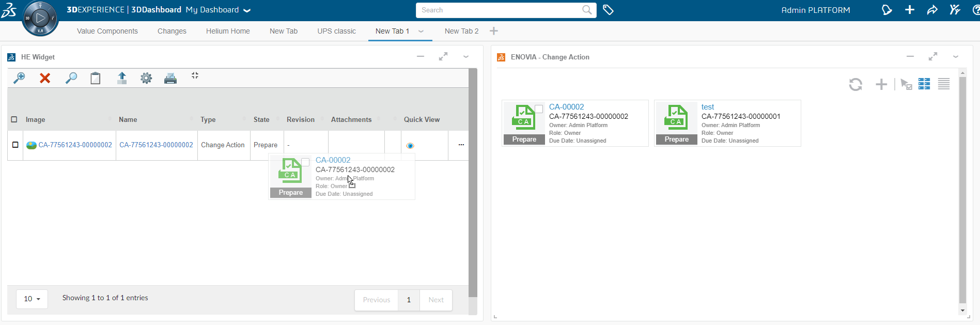Viewport: 980px width, 325px height.
Task: Click the printer icon
Action: [x=170, y=78]
